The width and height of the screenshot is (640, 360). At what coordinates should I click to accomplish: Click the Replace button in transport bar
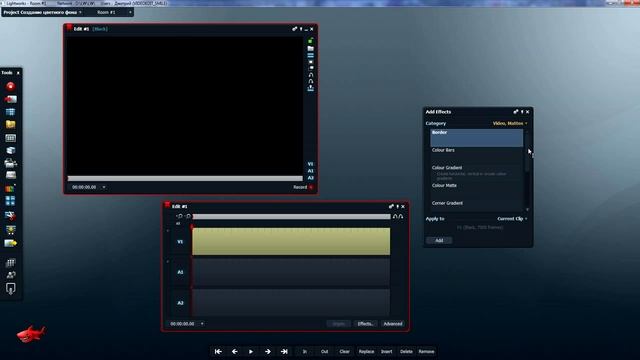(x=366, y=351)
